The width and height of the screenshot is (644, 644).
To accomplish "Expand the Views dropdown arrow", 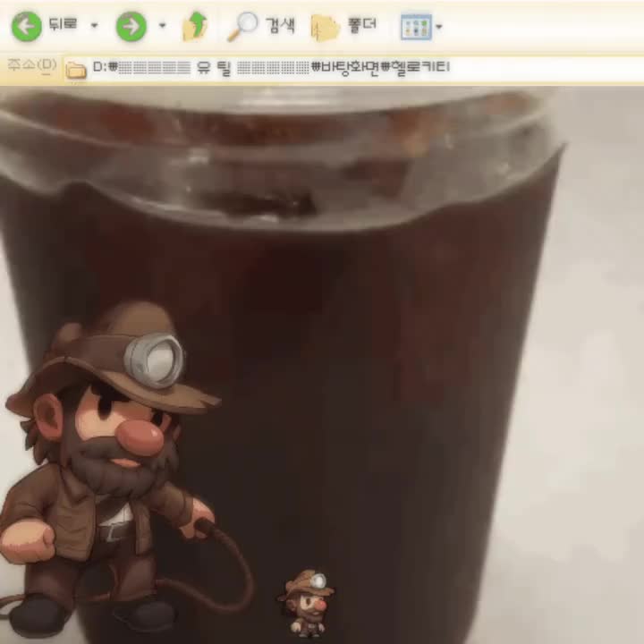I will (x=438, y=27).
